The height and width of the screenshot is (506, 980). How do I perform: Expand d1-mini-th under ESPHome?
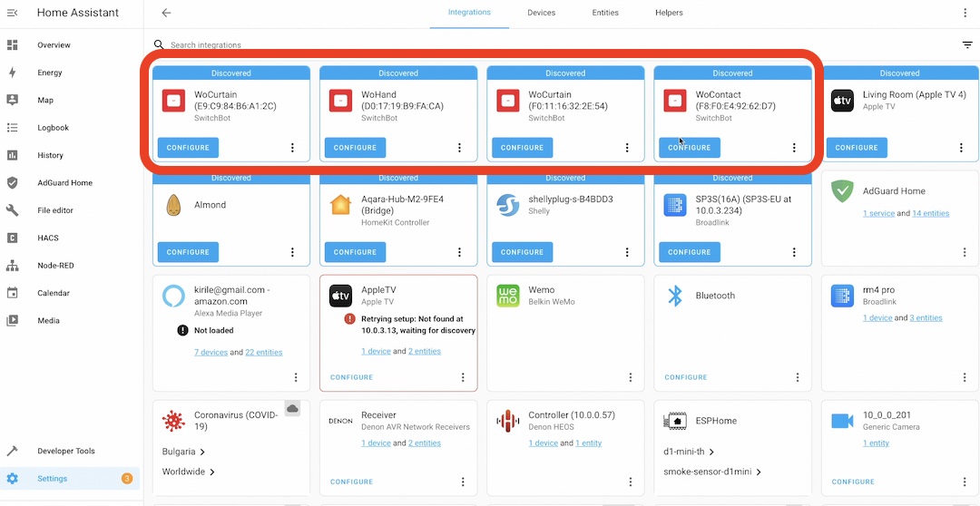690,452
